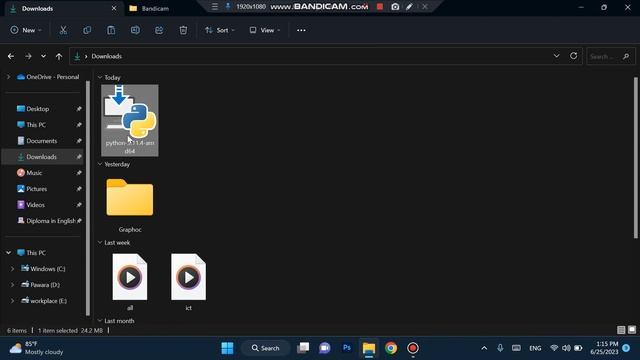Take a Bandicam camera screenshot
The image size is (640, 360).
point(395,7)
